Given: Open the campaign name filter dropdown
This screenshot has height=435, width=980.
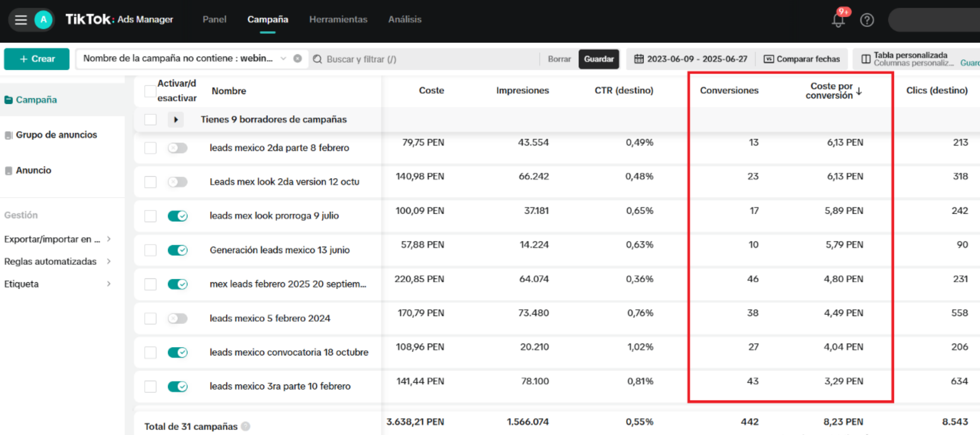Looking at the screenshot, I should pyautogui.click(x=283, y=59).
